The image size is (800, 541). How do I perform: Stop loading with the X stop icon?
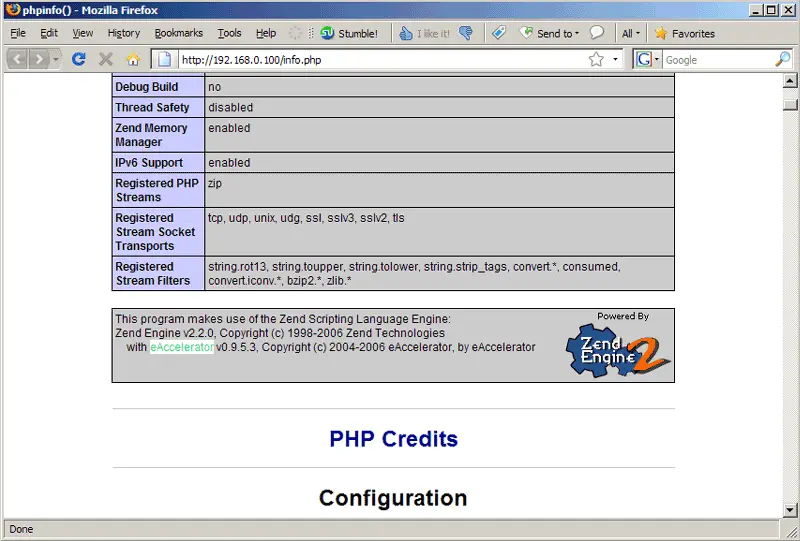(106, 59)
